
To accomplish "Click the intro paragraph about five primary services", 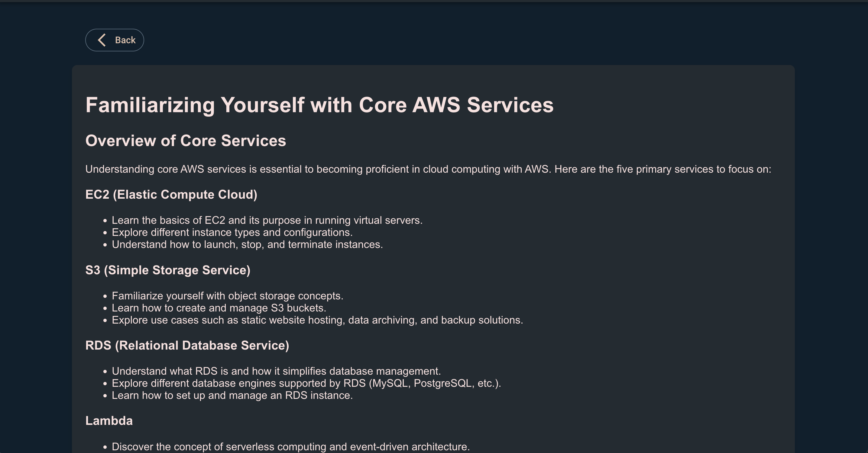I will click(428, 169).
